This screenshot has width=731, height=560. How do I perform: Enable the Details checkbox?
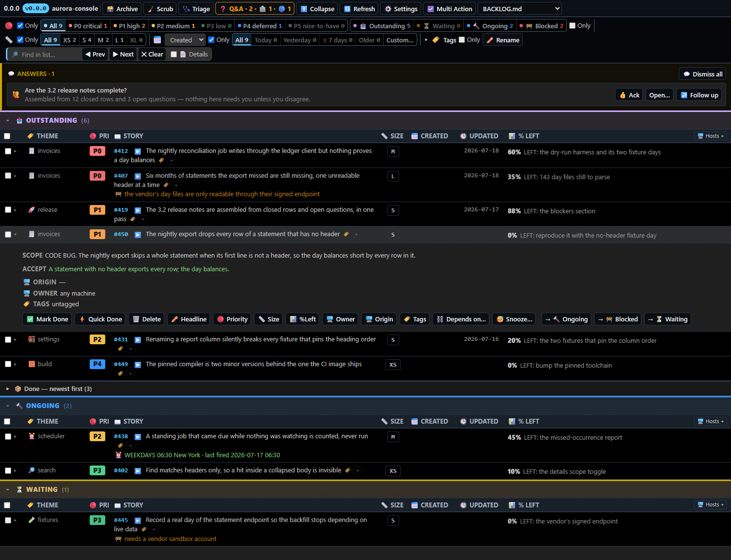pos(173,55)
